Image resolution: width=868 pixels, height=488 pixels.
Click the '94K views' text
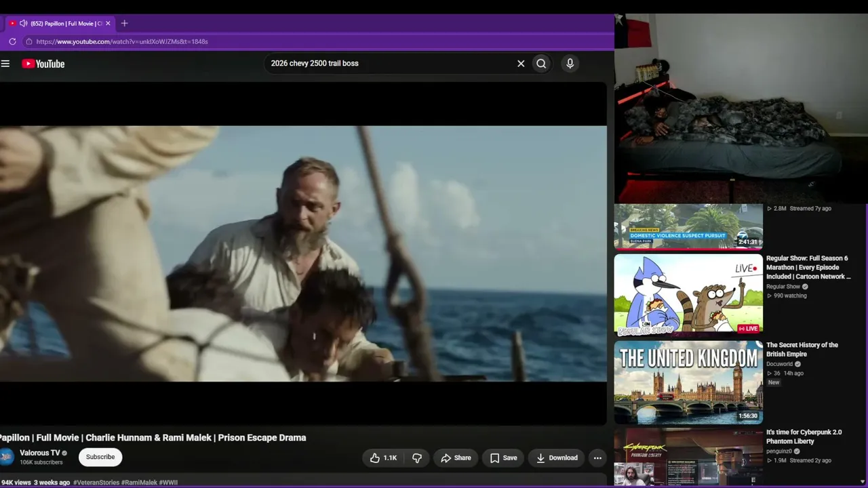[16, 483]
